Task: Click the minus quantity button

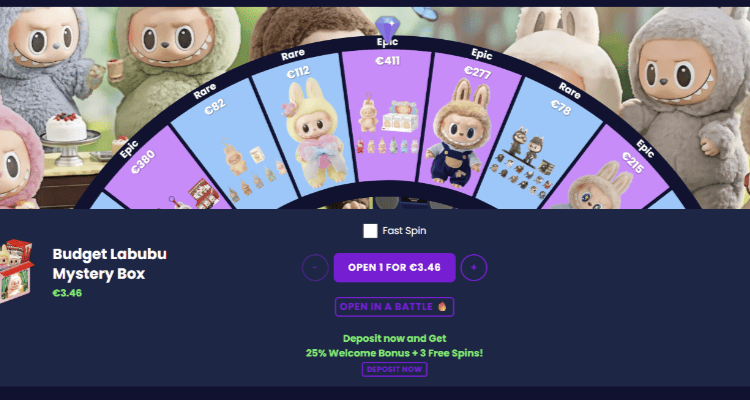Action: 315,267
